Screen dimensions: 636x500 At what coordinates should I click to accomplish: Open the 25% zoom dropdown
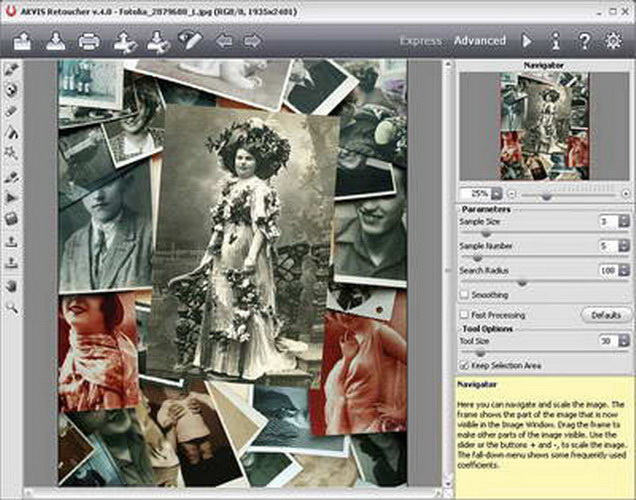498,192
